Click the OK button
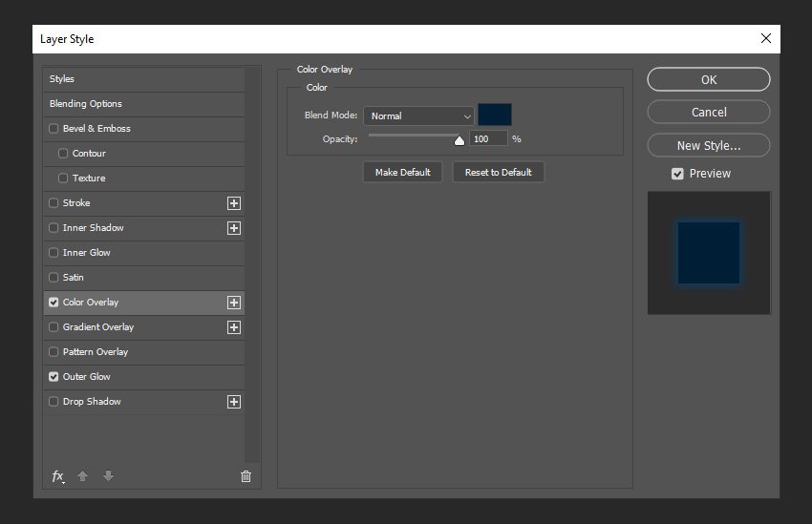Screen dimensions: 812x524 point(709,79)
